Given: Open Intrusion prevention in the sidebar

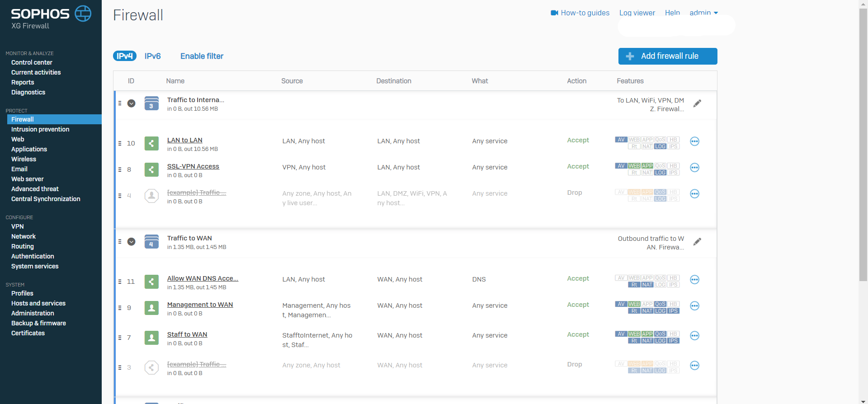Looking at the screenshot, I should pyautogui.click(x=40, y=129).
